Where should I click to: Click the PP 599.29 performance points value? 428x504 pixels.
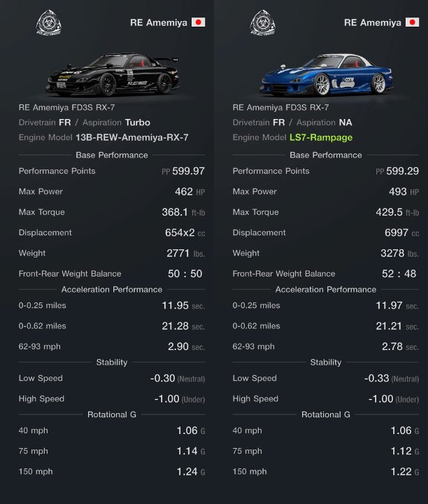[397, 171]
